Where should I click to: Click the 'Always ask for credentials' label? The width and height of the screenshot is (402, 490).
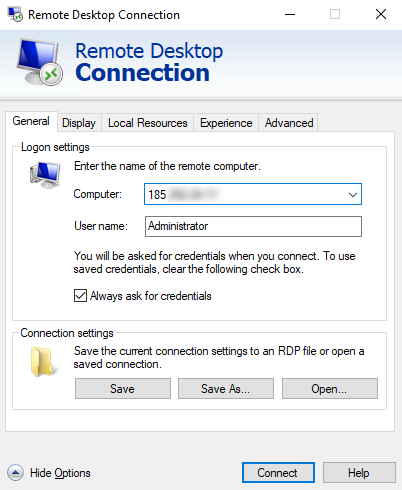click(151, 296)
